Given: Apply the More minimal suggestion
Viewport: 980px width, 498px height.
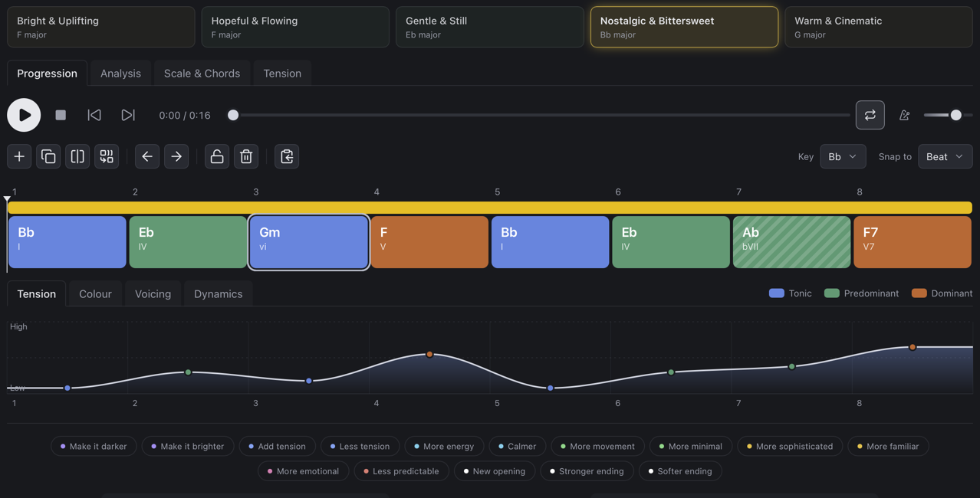Looking at the screenshot, I should tap(691, 446).
